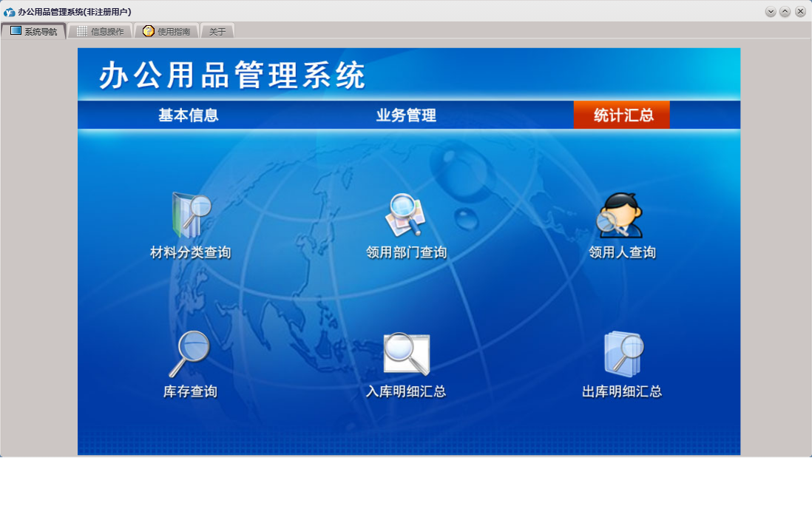Screen dimensions: 812x526
Task: Click the monitor icon on 系统导航 tab
Action: (16, 30)
